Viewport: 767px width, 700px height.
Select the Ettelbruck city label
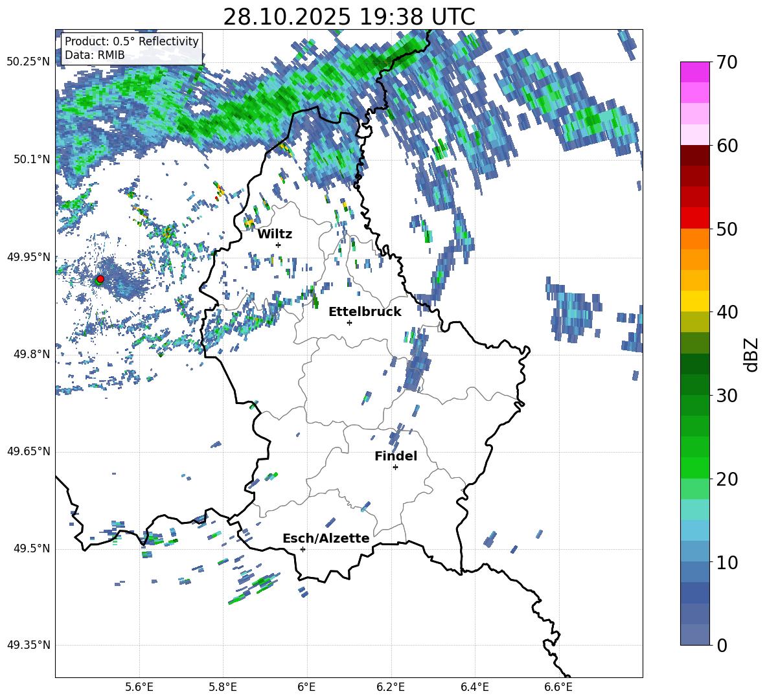(365, 312)
